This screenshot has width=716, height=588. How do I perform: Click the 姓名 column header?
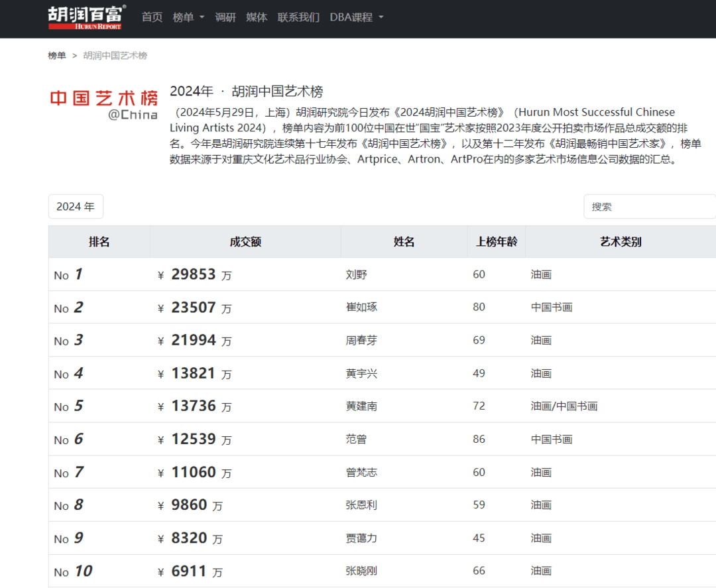click(404, 241)
